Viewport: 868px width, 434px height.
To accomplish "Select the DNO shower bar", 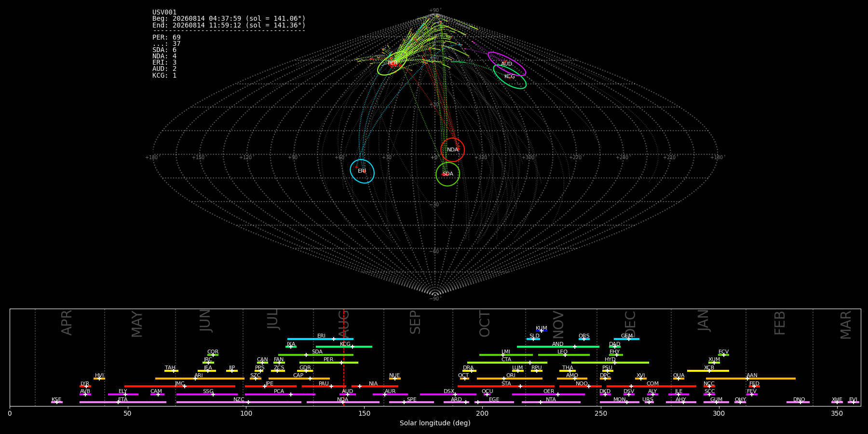I will coord(798,402).
